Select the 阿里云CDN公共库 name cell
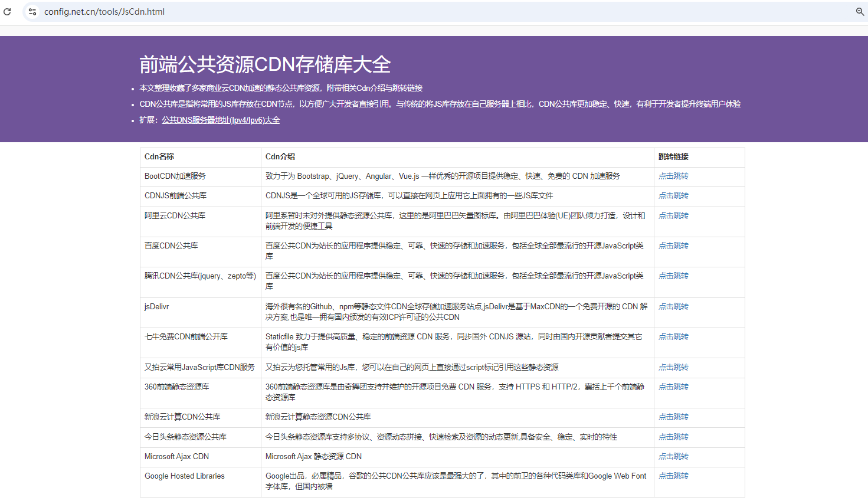The height and width of the screenshot is (504, 868). [x=201, y=221]
